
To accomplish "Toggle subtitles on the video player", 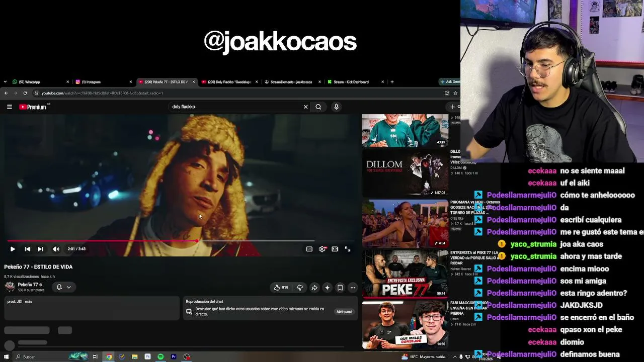I will (x=309, y=249).
